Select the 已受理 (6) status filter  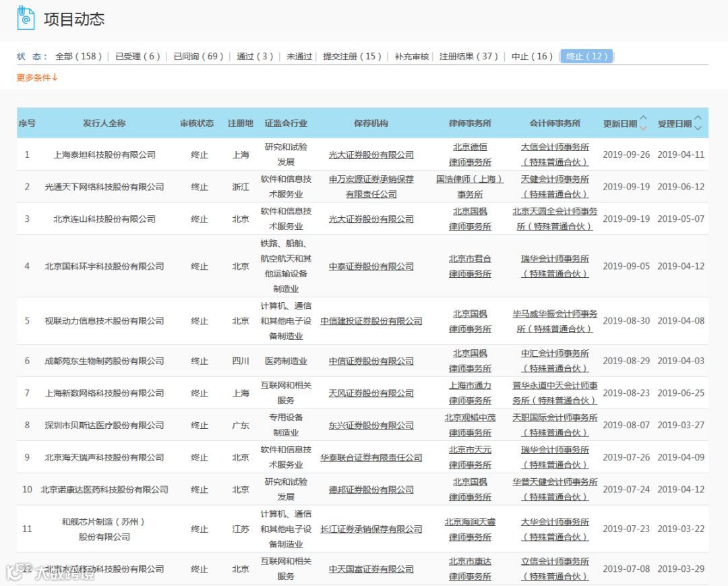[x=138, y=56]
